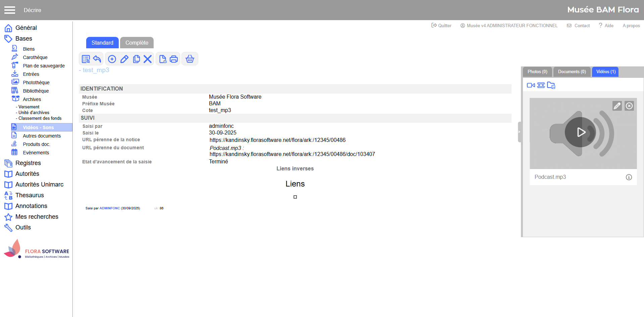Open the hamburger menu in header
Image resolution: width=644 pixels, height=317 pixels.
pos(10,10)
